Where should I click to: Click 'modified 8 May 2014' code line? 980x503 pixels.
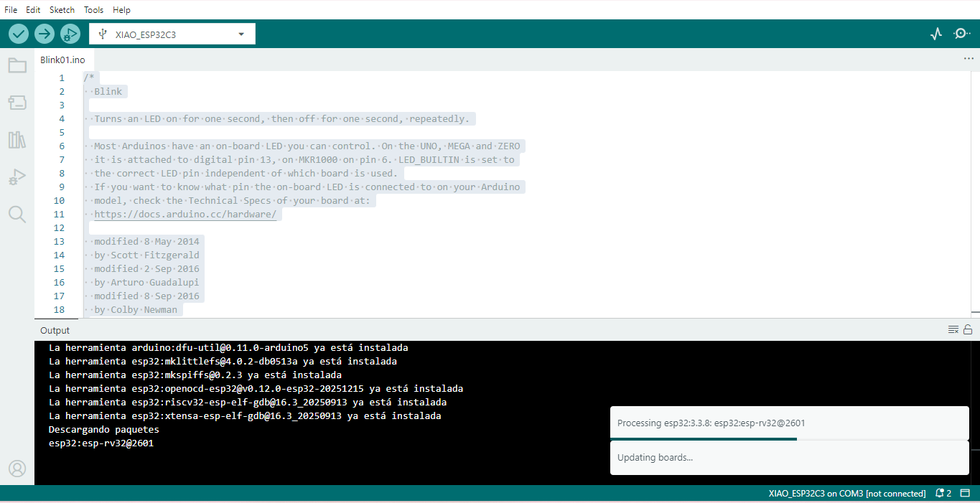click(146, 241)
